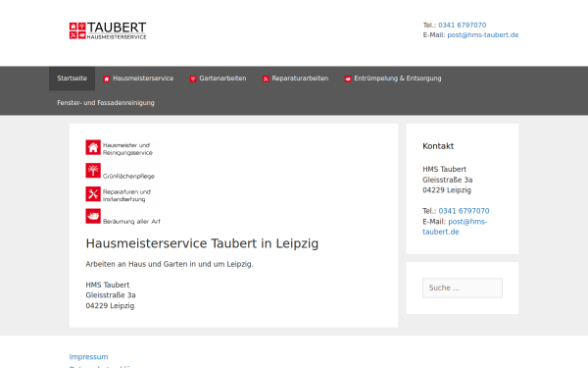Open Entrümpelung & Entsorgung page
This screenshot has height=368, width=588.
[393, 79]
